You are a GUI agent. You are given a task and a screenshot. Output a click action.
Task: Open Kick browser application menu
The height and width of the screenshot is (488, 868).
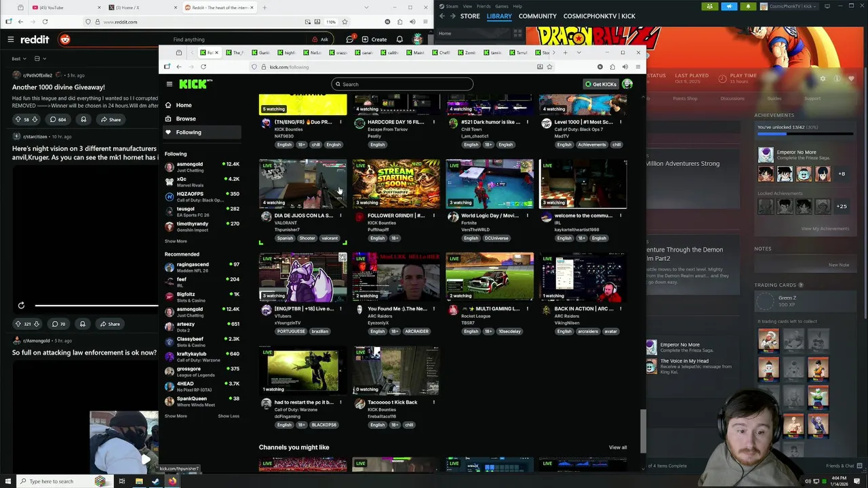pyautogui.click(x=637, y=66)
